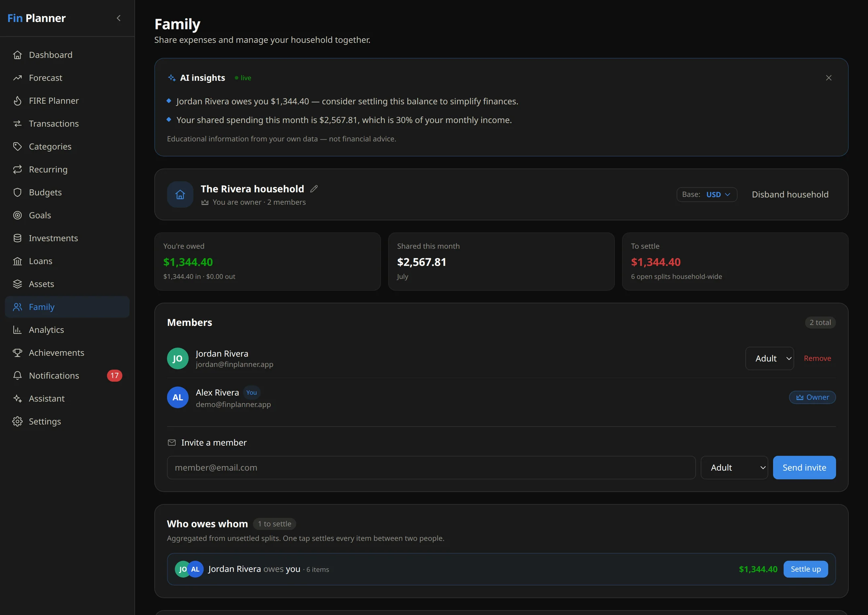Click the member email input field
The image size is (868, 615).
pos(431,467)
